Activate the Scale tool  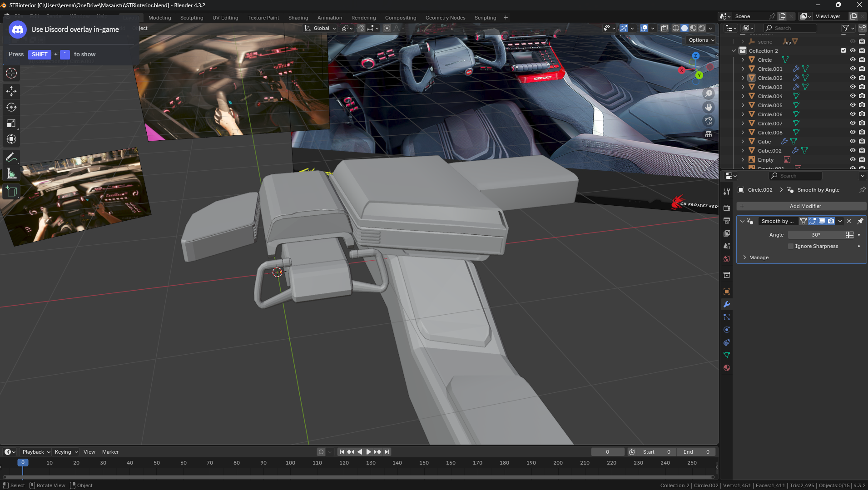tap(11, 123)
